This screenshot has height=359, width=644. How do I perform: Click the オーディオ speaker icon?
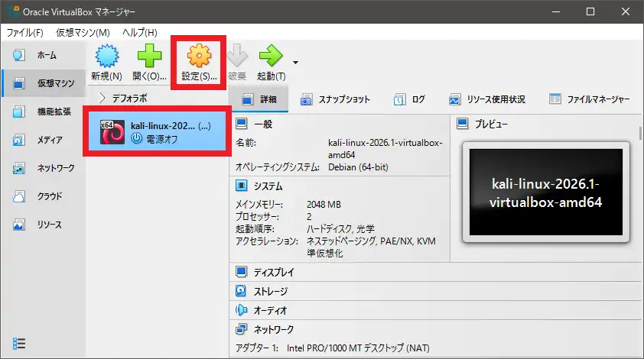click(x=242, y=310)
